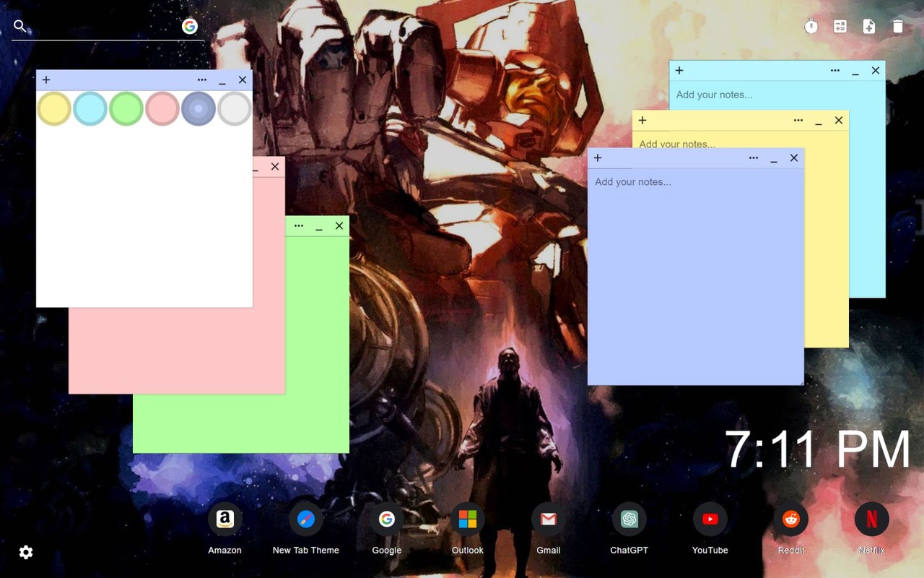This screenshot has height=578, width=924.
Task: Click into the cyan note's text area
Action: tap(777, 95)
